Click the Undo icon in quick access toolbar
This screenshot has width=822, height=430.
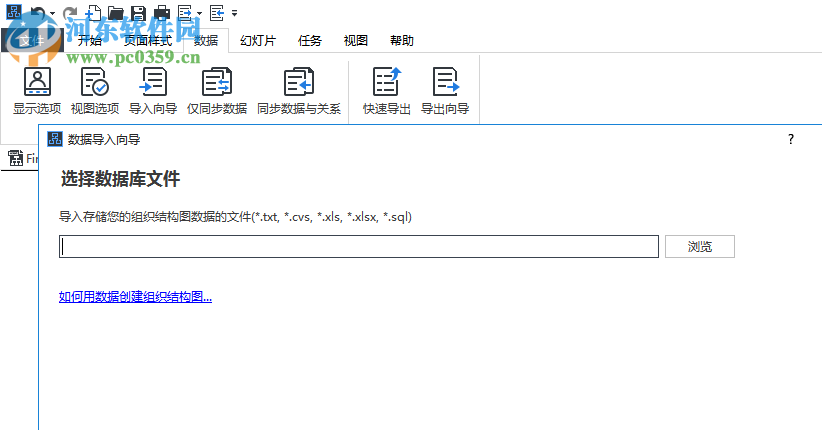pyautogui.click(x=38, y=13)
